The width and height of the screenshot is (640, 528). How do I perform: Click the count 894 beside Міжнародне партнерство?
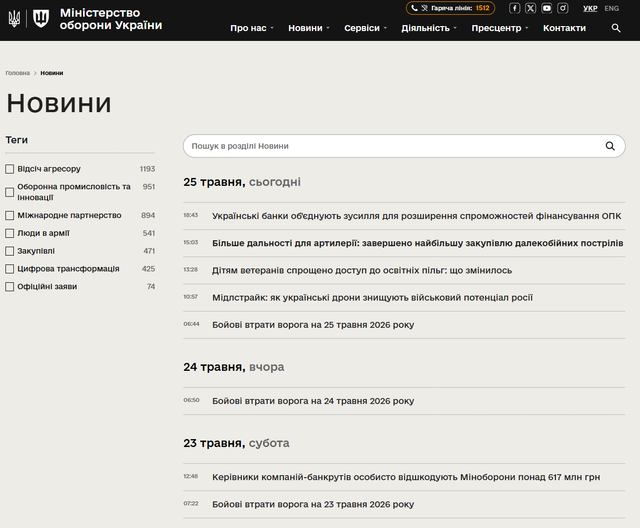[x=148, y=215]
